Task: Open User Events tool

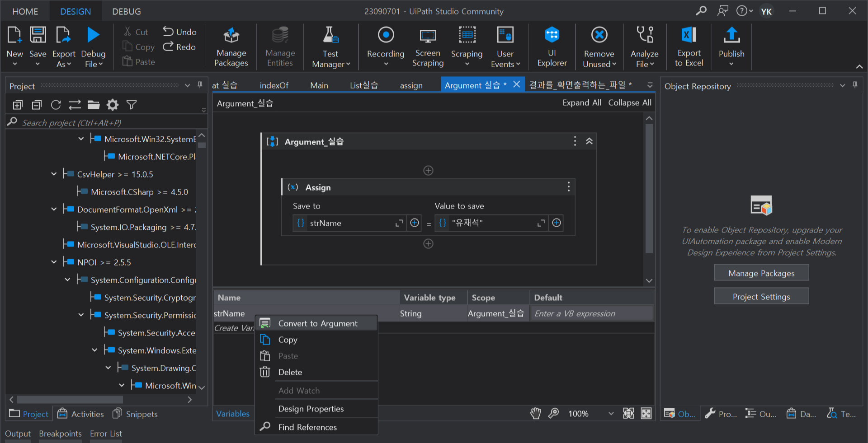Action: 505,47
